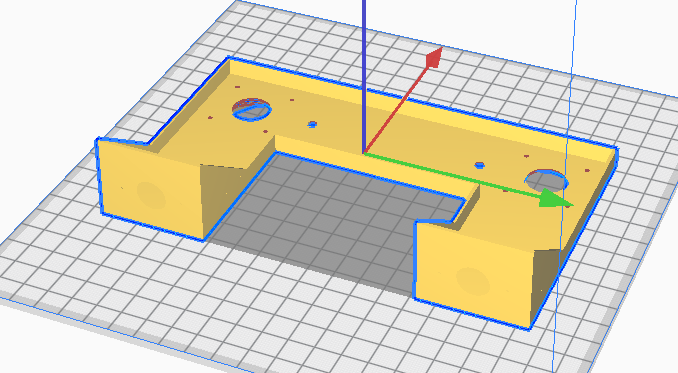
Task: Click the small hex hole on right side
Action: (x=479, y=165)
